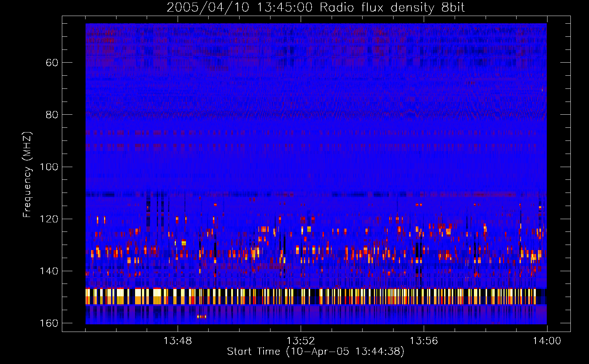The image size is (589, 364).
Task: Click the 13:48 time tick label
Action: coord(178,341)
